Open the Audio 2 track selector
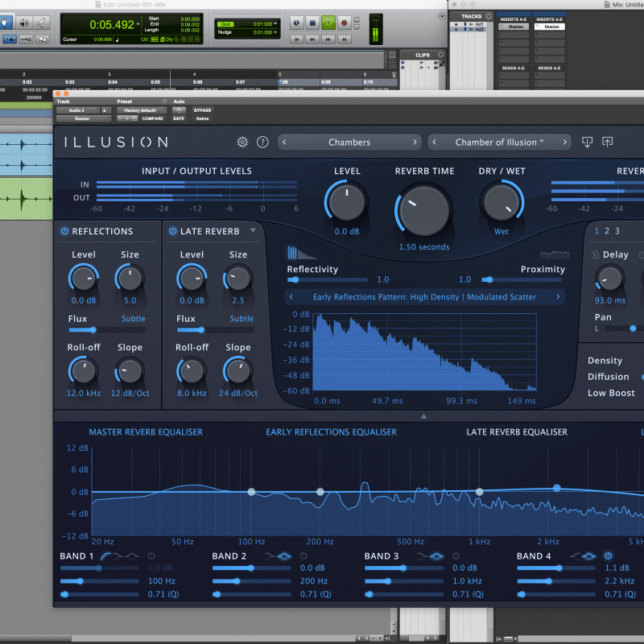Image resolution: width=644 pixels, height=644 pixels. click(x=78, y=110)
